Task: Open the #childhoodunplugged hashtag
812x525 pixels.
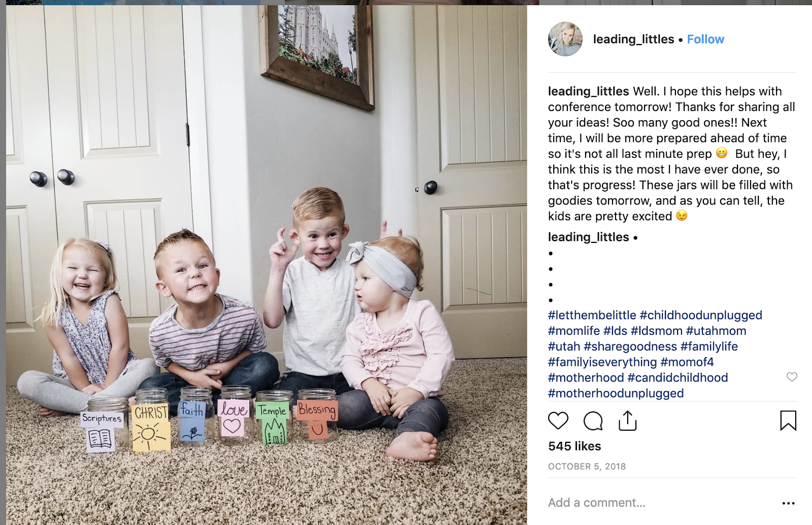Action: click(x=701, y=315)
